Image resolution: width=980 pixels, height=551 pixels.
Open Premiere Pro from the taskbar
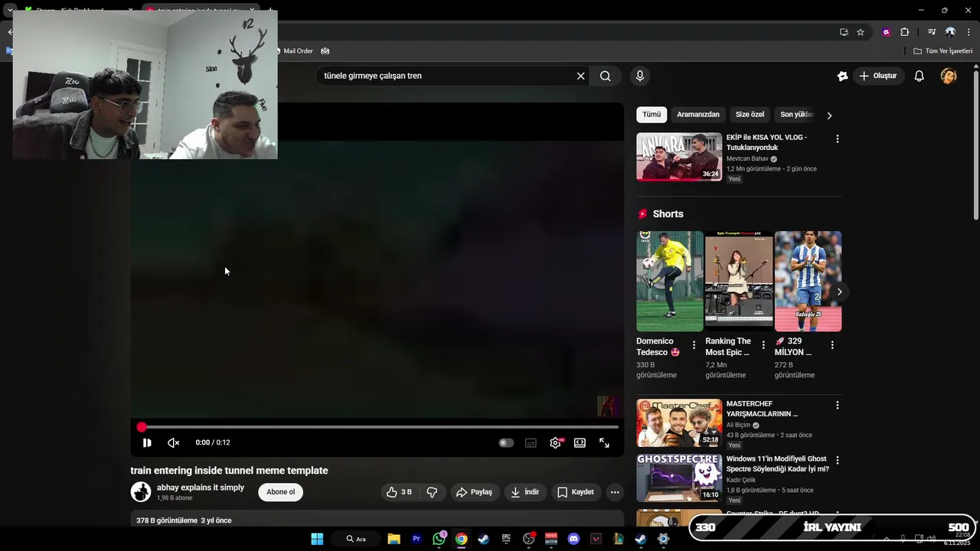[x=416, y=539]
